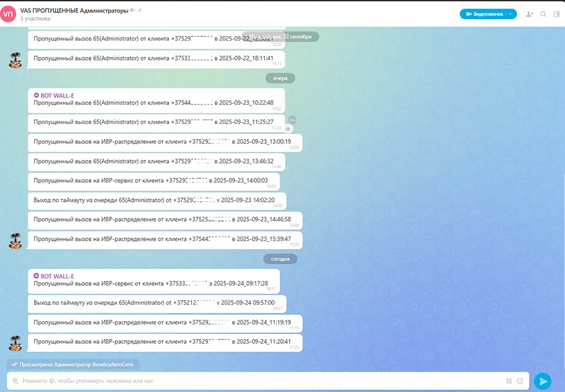Open the apps grid icon in message box

pos(509,381)
